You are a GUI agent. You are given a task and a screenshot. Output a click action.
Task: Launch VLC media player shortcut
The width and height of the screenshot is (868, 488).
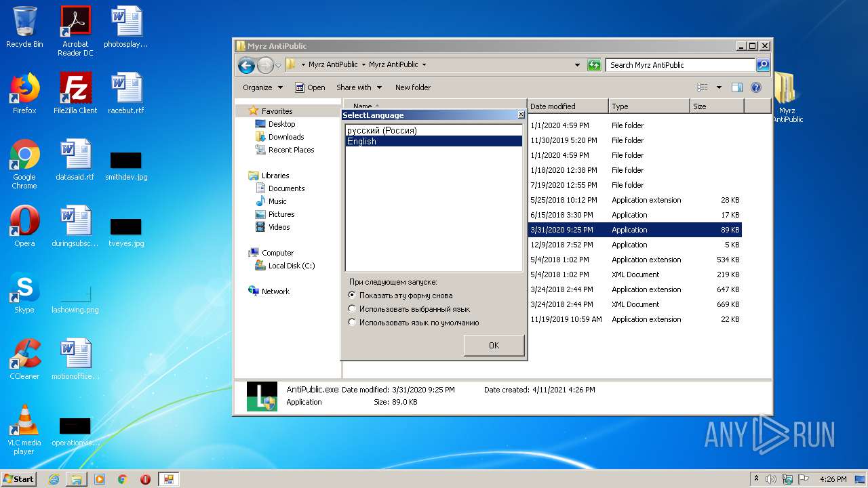point(24,430)
